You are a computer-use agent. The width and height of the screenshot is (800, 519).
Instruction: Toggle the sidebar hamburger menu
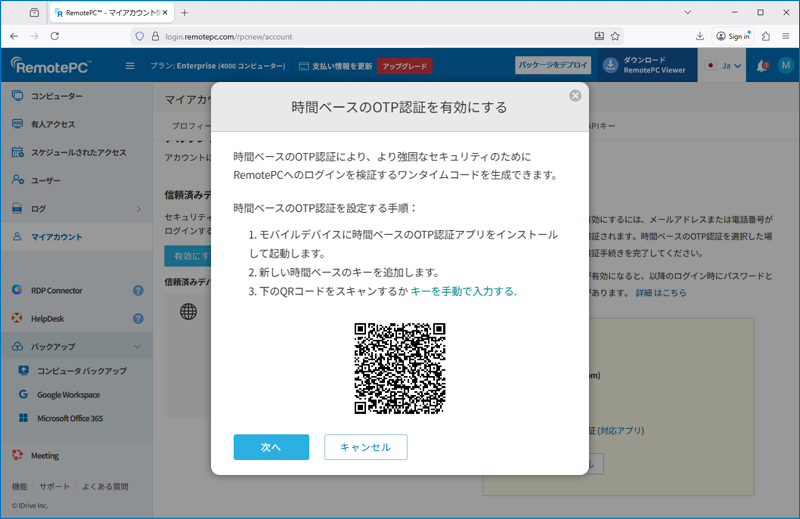click(130, 66)
